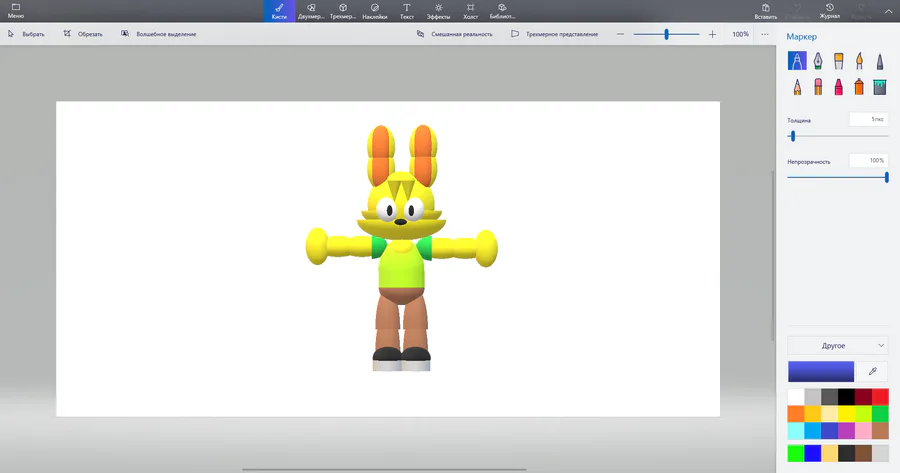Choose the dark red color swatch
Viewport: 900px width, 473px height.
[863, 397]
